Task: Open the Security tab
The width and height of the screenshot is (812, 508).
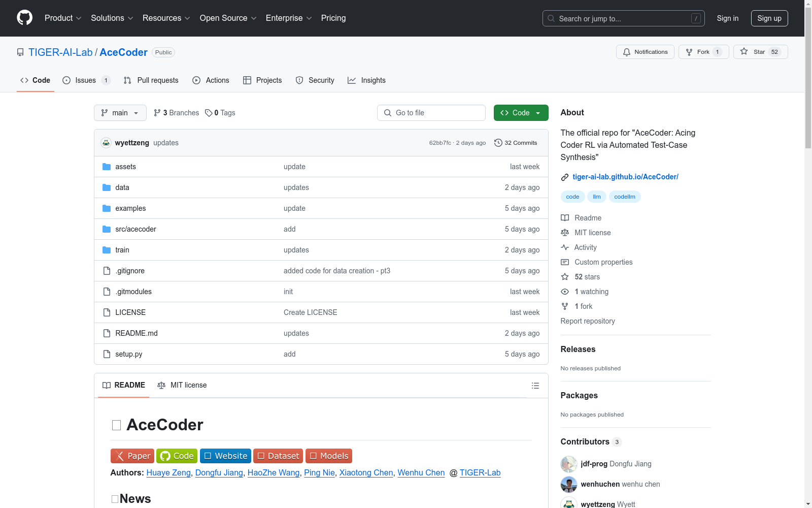Action: [x=315, y=80]
